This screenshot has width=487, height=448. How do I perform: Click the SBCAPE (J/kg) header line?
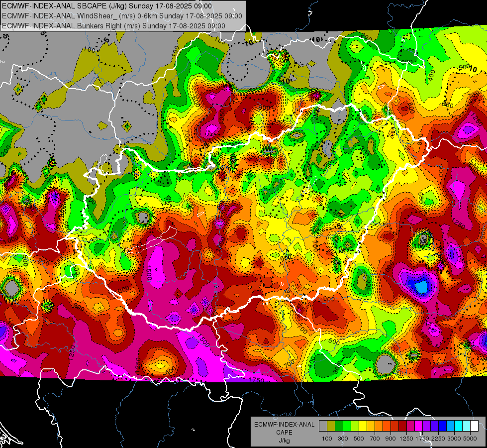coord(107,6)
